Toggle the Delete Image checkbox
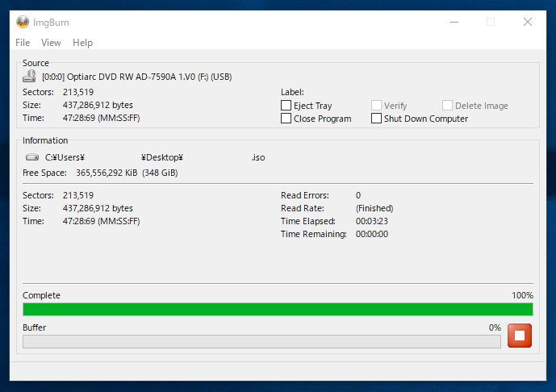Viewport: 556px width, 392px height. pyautogui.click(x=447, y=106)
